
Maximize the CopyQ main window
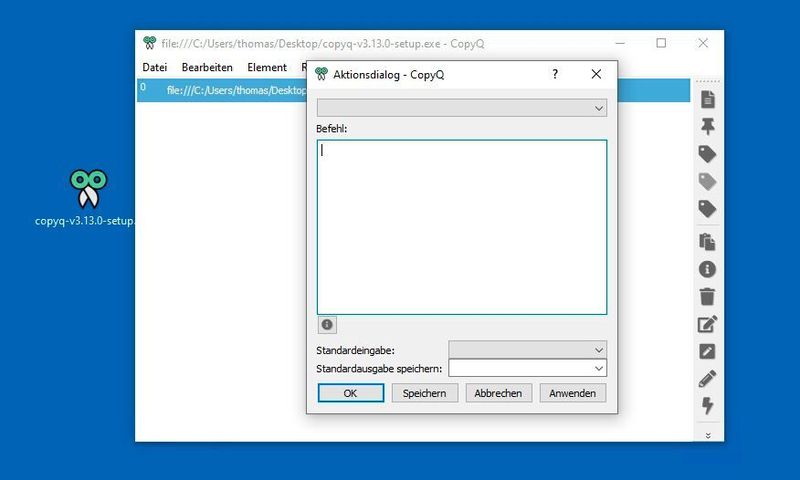pyautogui.click(x=661, y=43)
